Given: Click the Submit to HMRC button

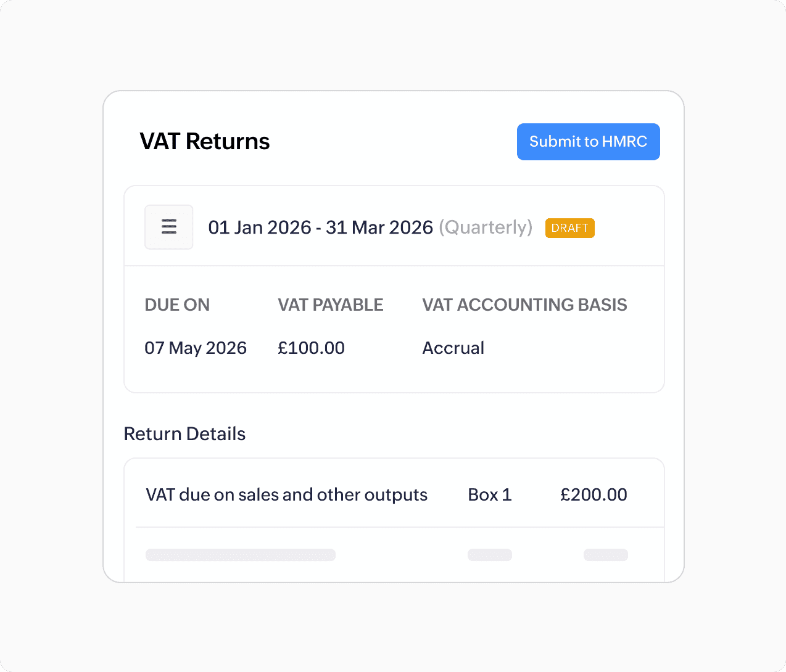Looking at the screenshot, I should point(588,142).
